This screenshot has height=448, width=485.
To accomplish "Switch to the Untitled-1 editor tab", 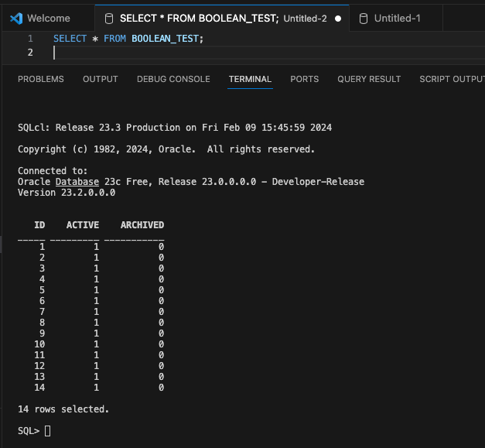I will point(397,18).
